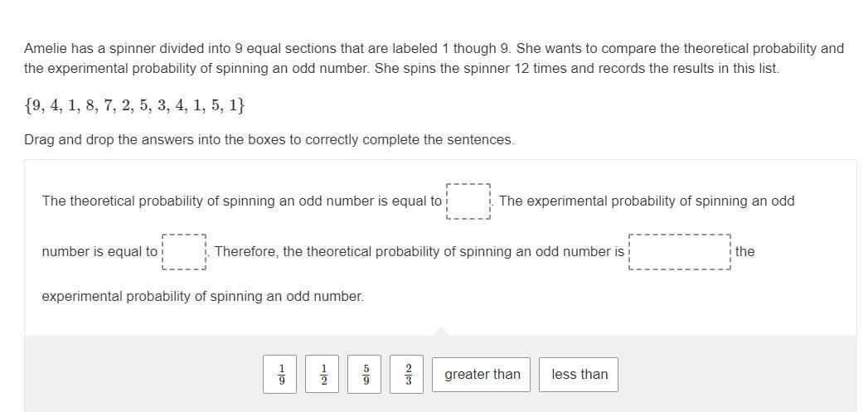The width and height of the screenshot is (868, 412).
Task: Click the "Drag and drop the answers" instruction
Action: point(269,140)
